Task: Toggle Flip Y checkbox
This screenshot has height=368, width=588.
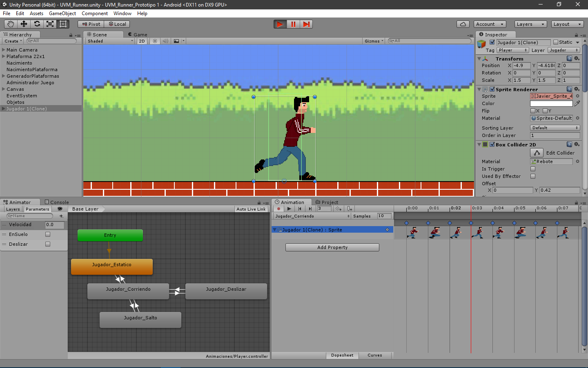Action: click(545, 111)
